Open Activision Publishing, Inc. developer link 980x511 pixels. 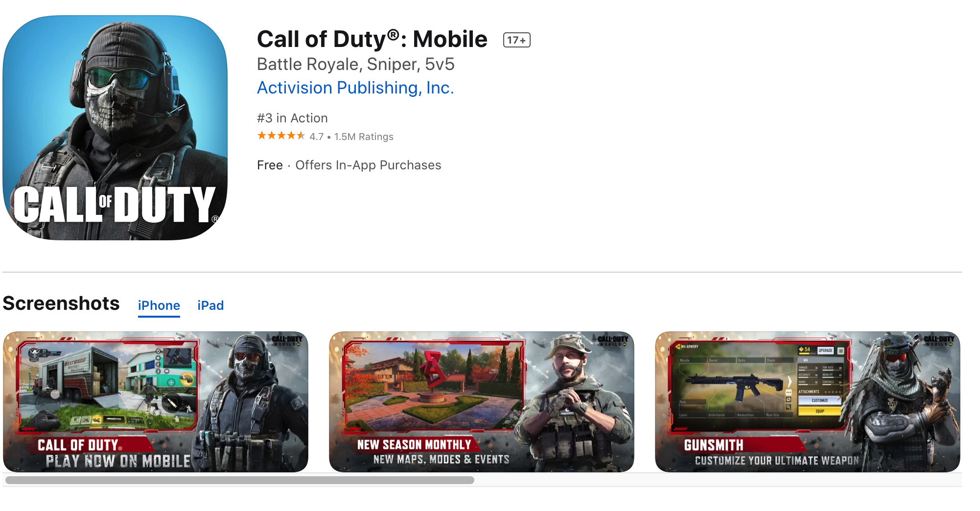coord(355,88)
